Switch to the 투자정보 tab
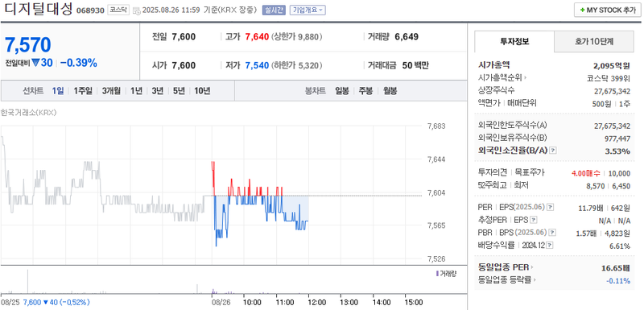The height and width of the screenshot is (310, 644). pyautogui.click(x=514, y=41)
